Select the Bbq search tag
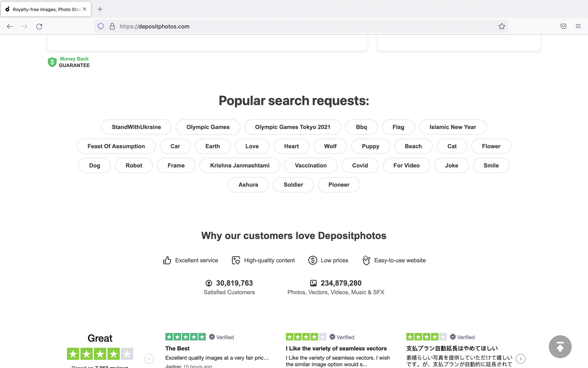This screenshot has height=368, width=588. coord(362,127)
